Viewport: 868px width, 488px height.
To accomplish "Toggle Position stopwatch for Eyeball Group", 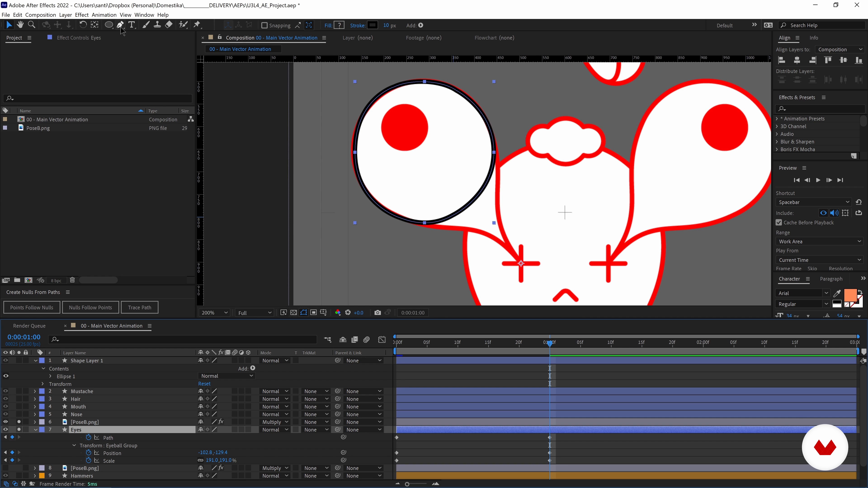I will (x=89, y=452).
